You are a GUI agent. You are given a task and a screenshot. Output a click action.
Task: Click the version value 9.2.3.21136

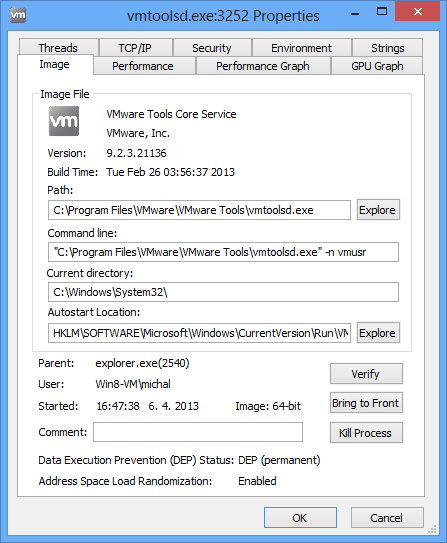136,153
